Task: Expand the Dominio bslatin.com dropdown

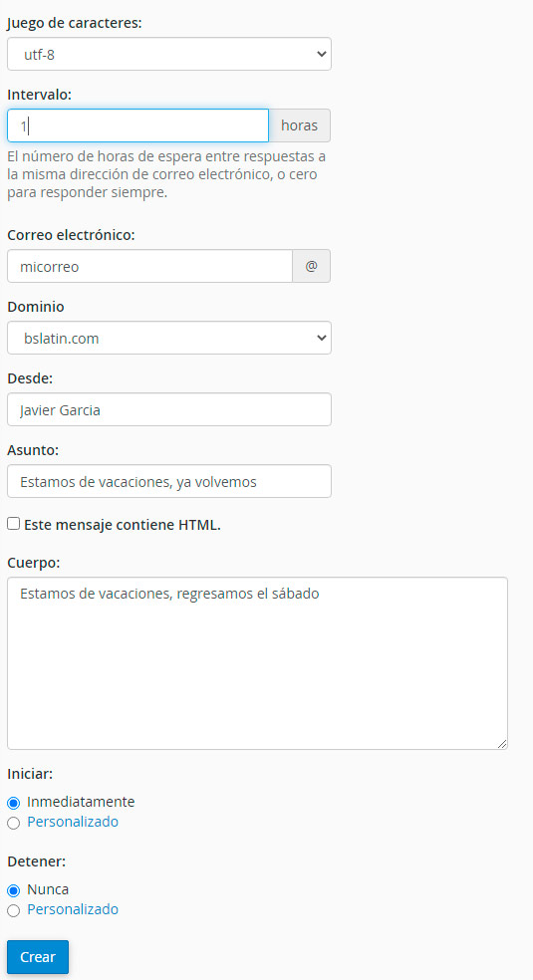Action: [x=168, y=339]
